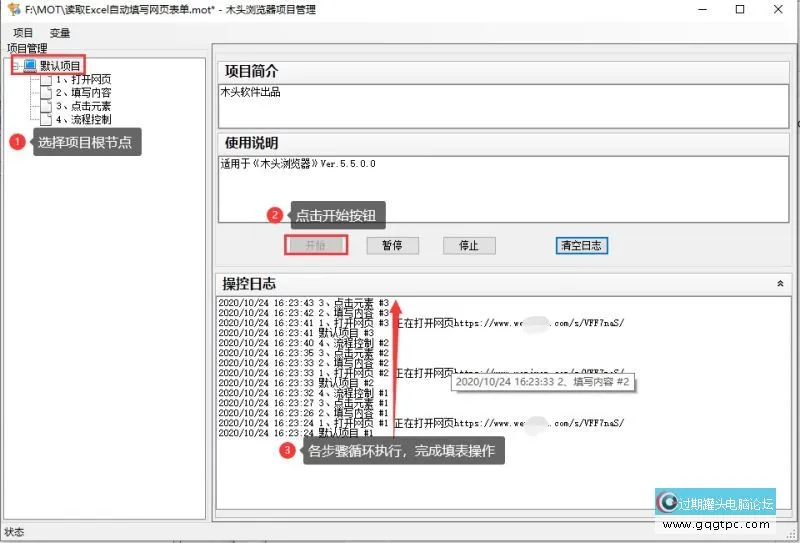Viewport: 800px width, 543px height.
Task: Select the 2、填写内容 tree step
Action: tap(84, 93)
